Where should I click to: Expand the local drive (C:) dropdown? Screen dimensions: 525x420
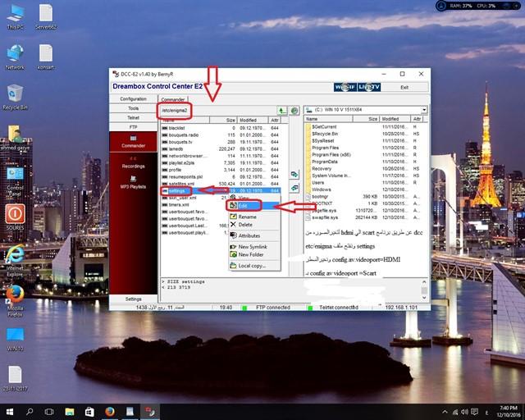coord(424,110)
